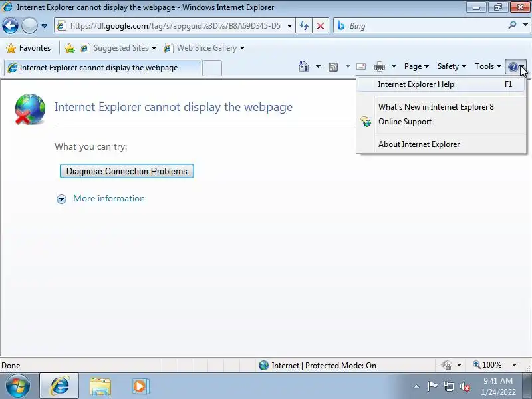
Task: Open Windows Explorer from taskbar
Action: tap(100, 386)
